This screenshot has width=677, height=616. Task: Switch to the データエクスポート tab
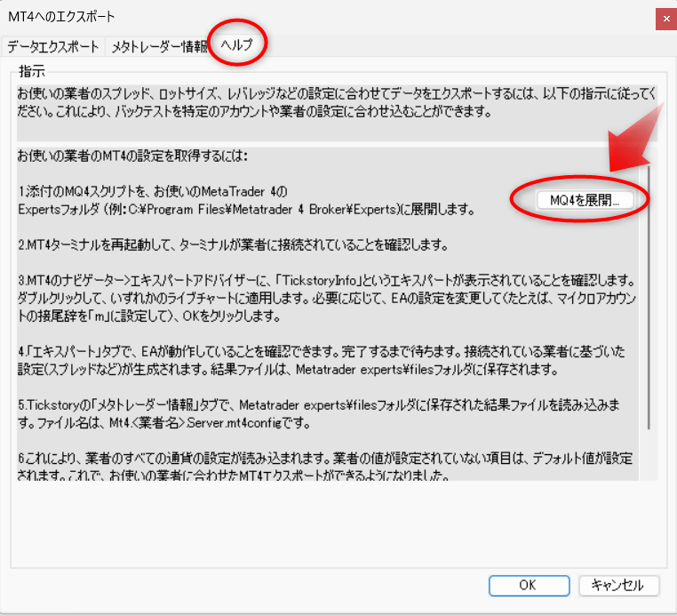click(52, 46)
